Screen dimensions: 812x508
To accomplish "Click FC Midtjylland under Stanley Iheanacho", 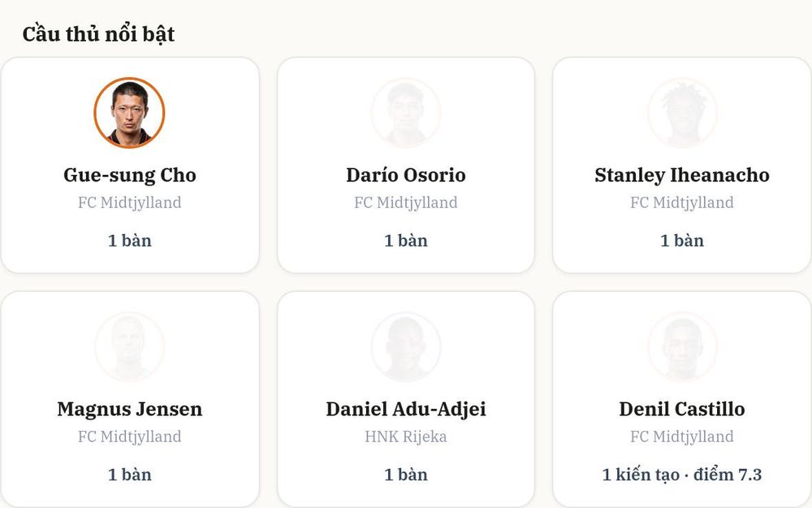I will pos(682,202).
